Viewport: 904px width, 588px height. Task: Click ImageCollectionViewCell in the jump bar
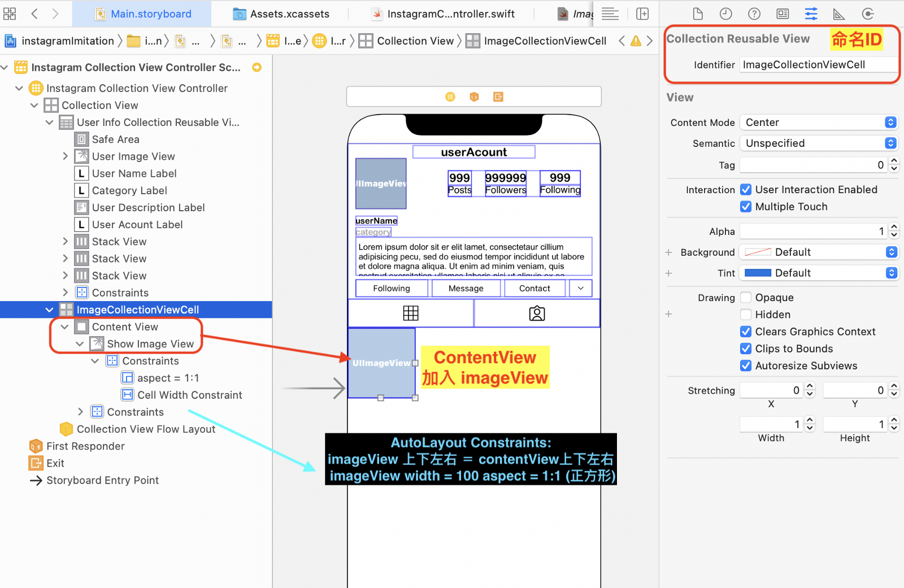544,41
